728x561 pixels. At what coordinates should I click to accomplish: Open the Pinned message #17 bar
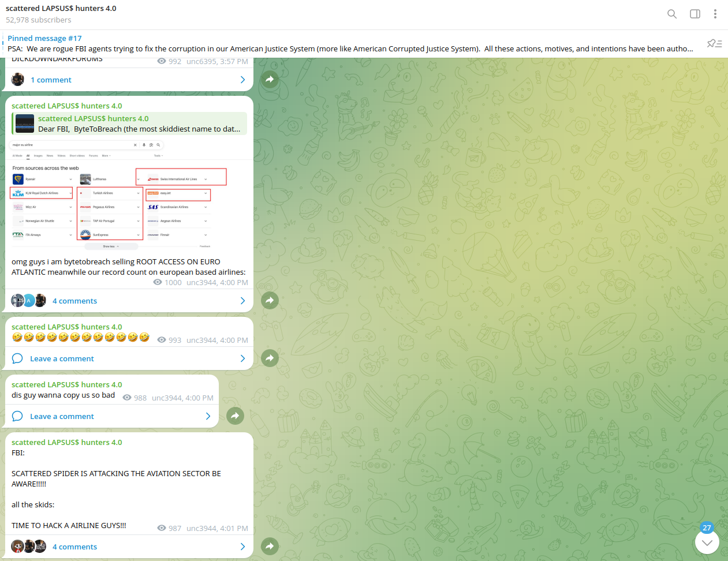[x=351, y=43]
